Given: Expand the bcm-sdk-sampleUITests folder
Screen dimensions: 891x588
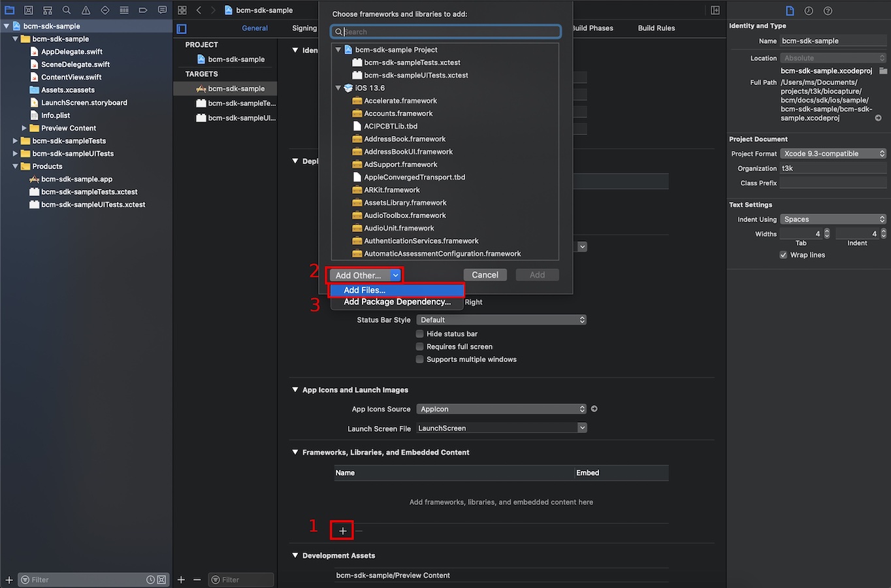Looking at the screenshot, I should [x=15, y=154].
